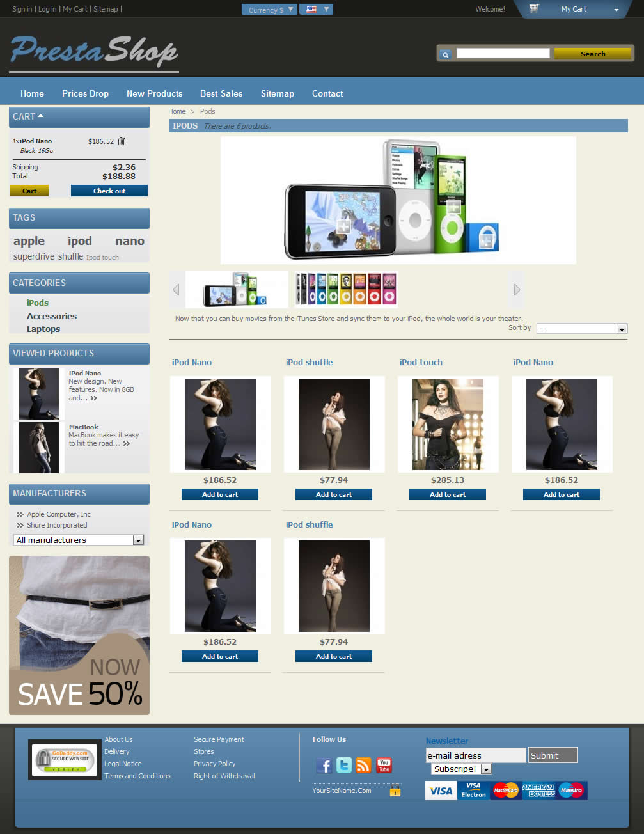This screenshot has height=834, width=644.
Task: Open the Sort by dropdown
Action: click(x=581, y=328)
